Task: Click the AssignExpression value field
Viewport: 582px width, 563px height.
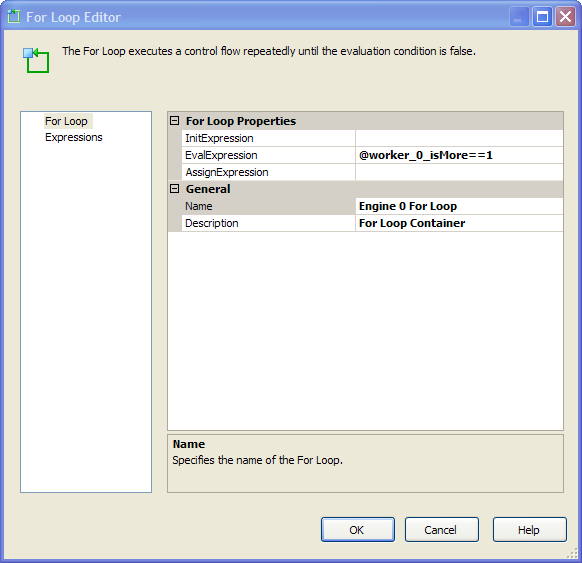Action: [x=459, y=172]
